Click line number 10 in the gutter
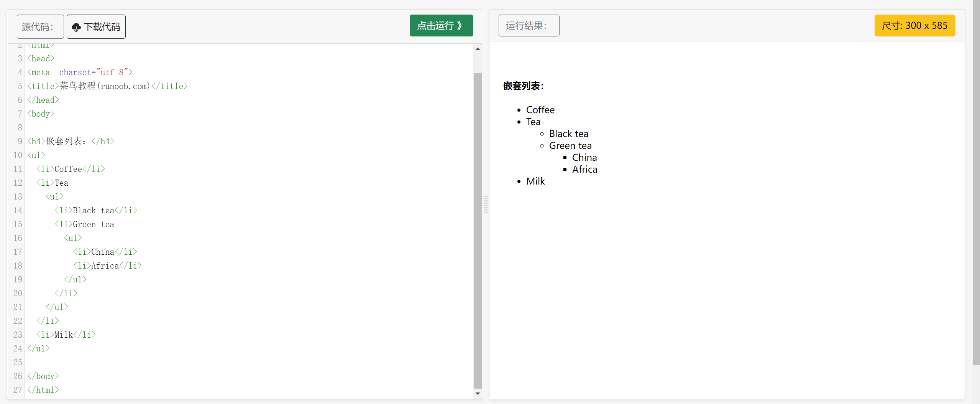 [x=18, y=155]
